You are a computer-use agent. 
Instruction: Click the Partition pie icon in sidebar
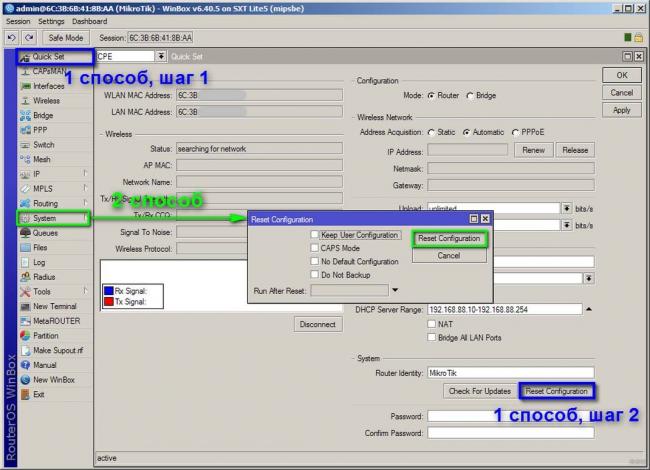[x=26, y=336]
